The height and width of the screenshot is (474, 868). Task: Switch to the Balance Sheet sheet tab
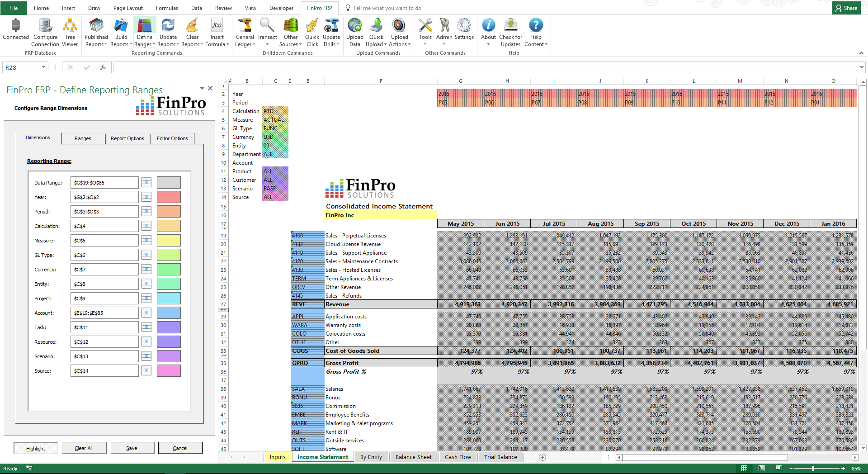413,457
